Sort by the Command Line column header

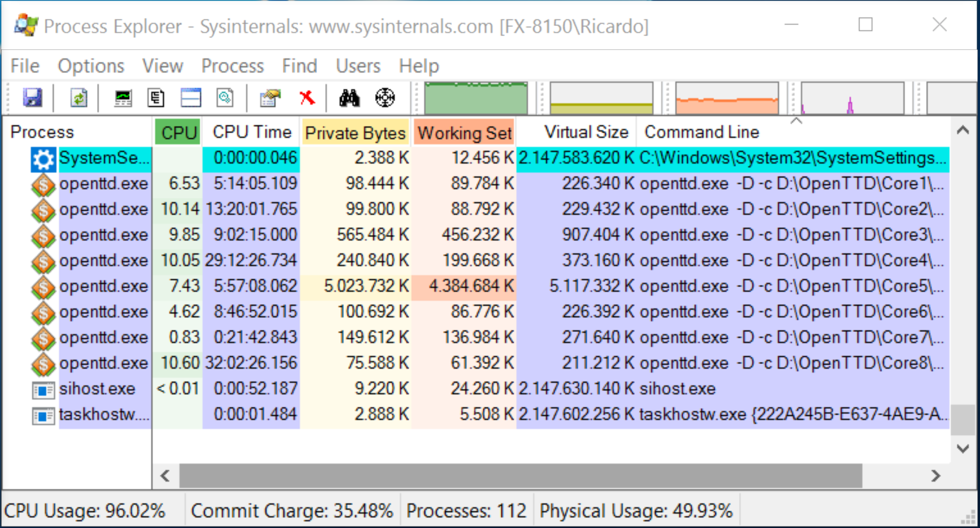(794, 132)
